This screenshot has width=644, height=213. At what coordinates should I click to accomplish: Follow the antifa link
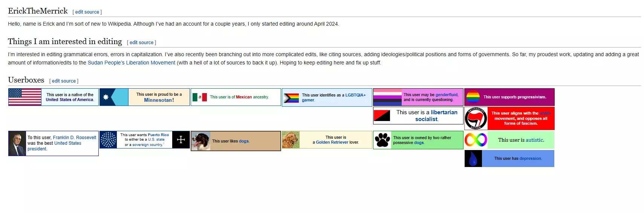pos(545,113)
